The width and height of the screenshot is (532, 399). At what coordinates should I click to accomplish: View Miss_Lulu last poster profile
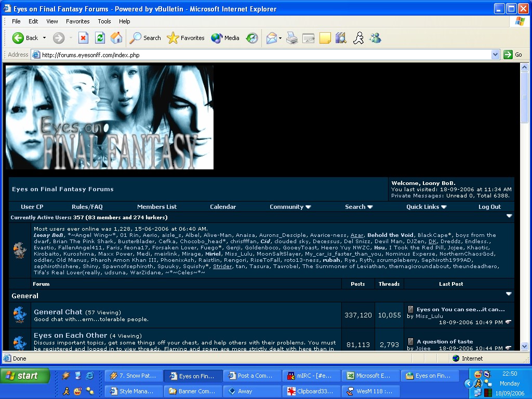[x=429, y=316]
